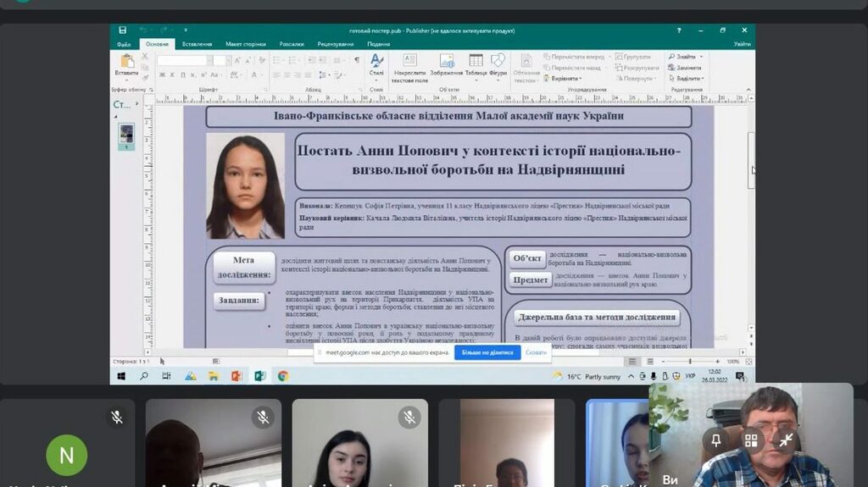The width and height of the screenshot is (868, 487).
Task: Click Сховати to hide sharing bar
Action: (536, 352)
